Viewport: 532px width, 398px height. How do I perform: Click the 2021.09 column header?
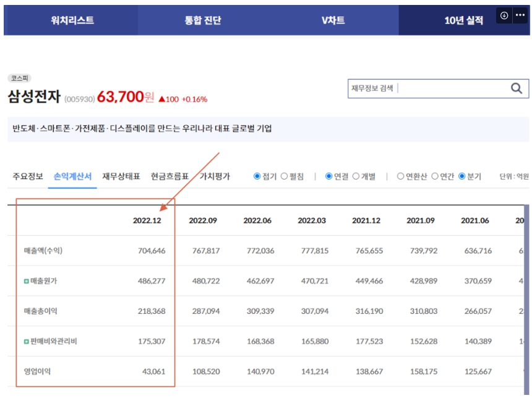click(421, 221)
